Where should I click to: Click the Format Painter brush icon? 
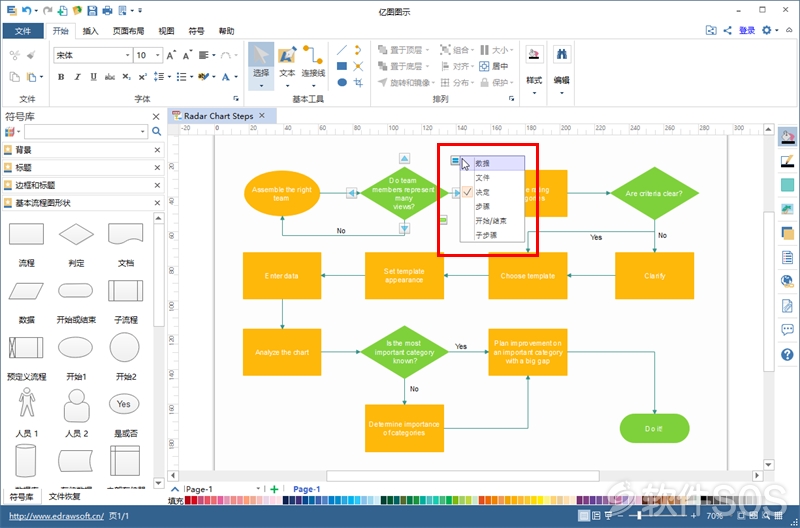tap(31, 55)
